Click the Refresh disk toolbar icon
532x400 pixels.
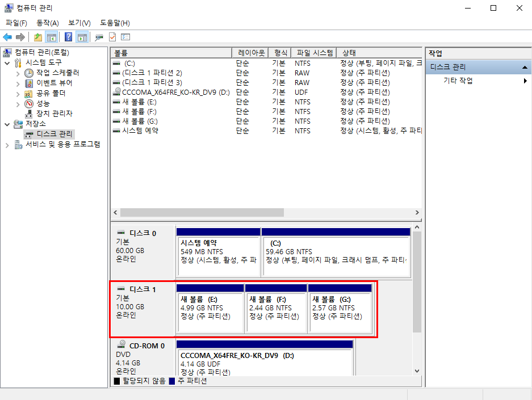[x=99, y=37]
